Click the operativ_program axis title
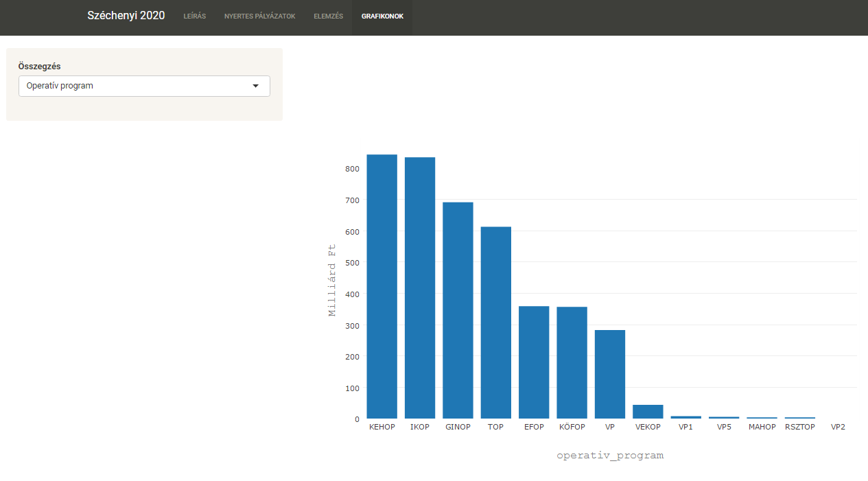The height and width of the screenshot is (481, 868). (x=610, y=455)
